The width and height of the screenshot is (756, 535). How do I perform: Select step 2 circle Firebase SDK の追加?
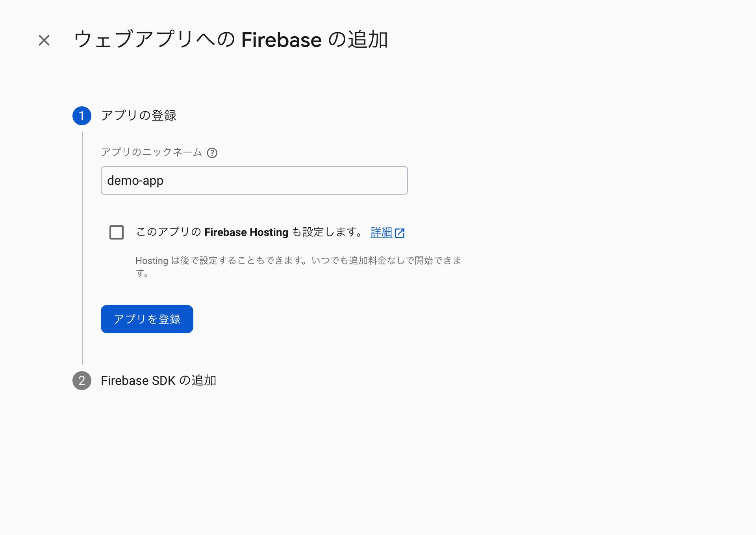pos(82,381)
